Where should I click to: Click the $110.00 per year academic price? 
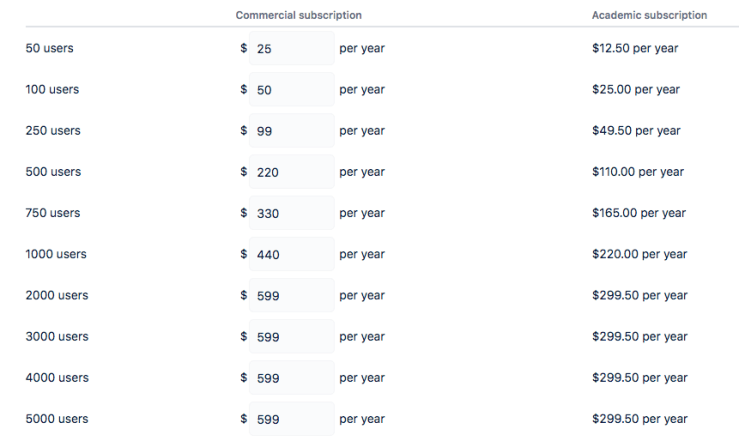(x=638, y=172)
